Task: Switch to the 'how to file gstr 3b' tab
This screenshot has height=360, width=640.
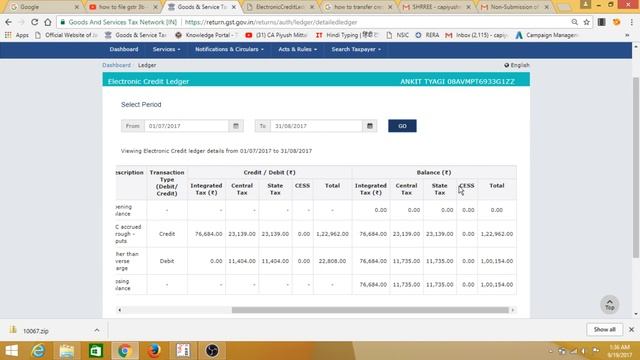Action: [122, 7]
